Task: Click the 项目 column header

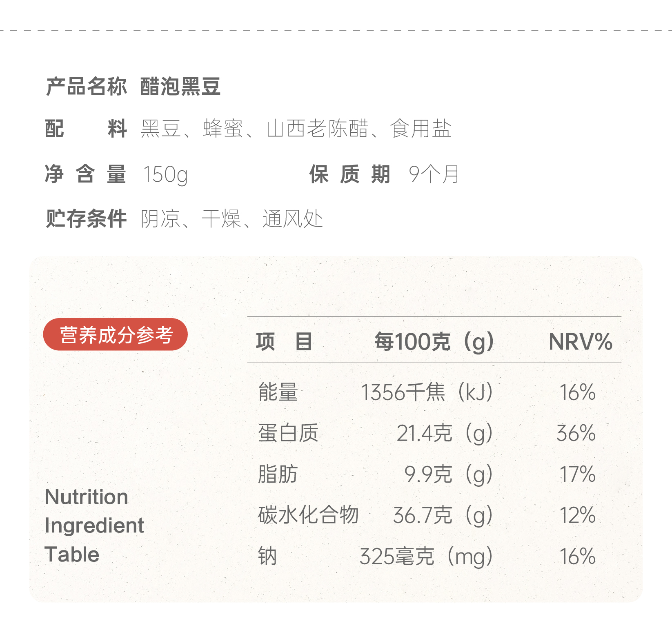Action: [284, 341]
